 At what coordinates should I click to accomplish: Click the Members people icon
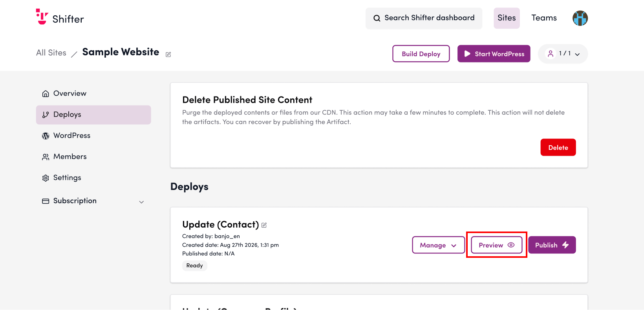point(46,157)
